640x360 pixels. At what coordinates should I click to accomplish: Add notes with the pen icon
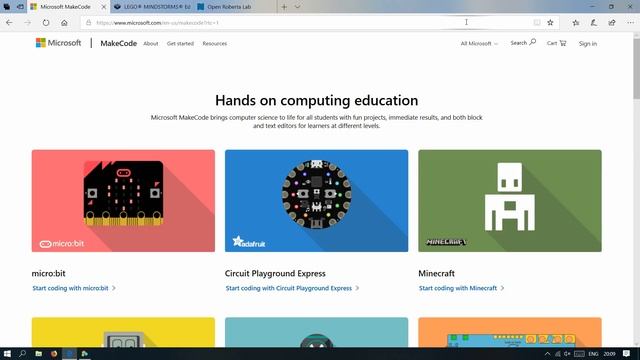tap(593, 23)
